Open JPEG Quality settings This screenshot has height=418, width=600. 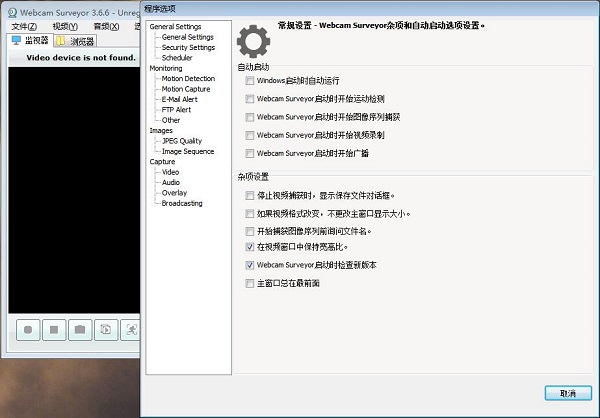(182, 141)
